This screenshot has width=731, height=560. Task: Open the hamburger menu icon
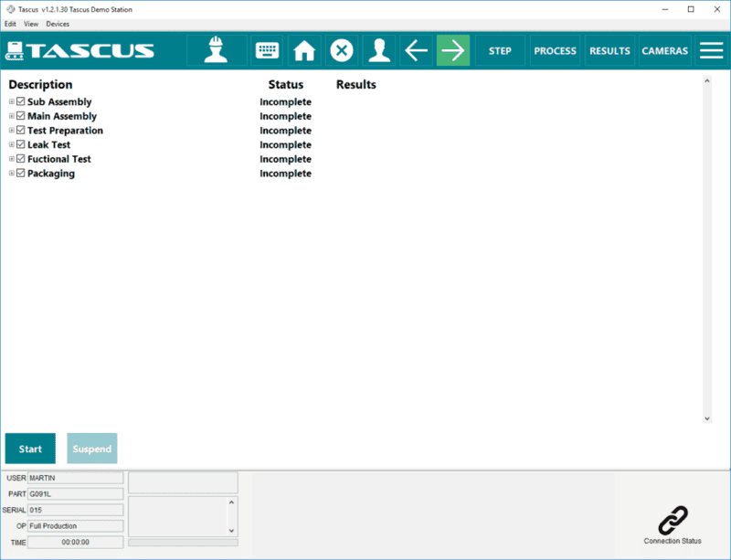[x=712, y=50]
